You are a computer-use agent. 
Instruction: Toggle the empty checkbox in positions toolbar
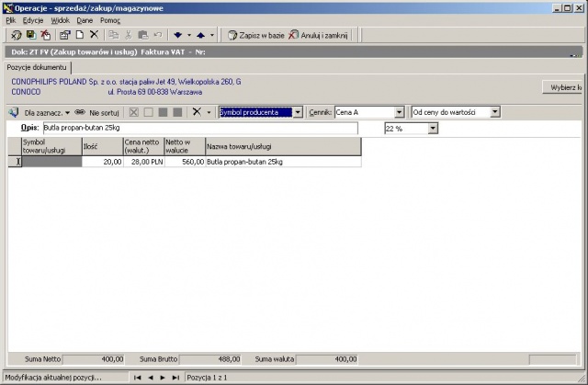[149, 112]
